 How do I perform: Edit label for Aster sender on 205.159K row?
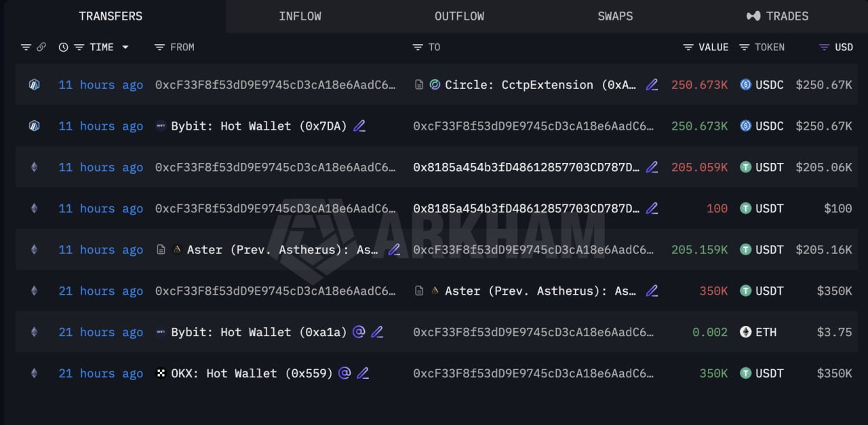point(393,249)
